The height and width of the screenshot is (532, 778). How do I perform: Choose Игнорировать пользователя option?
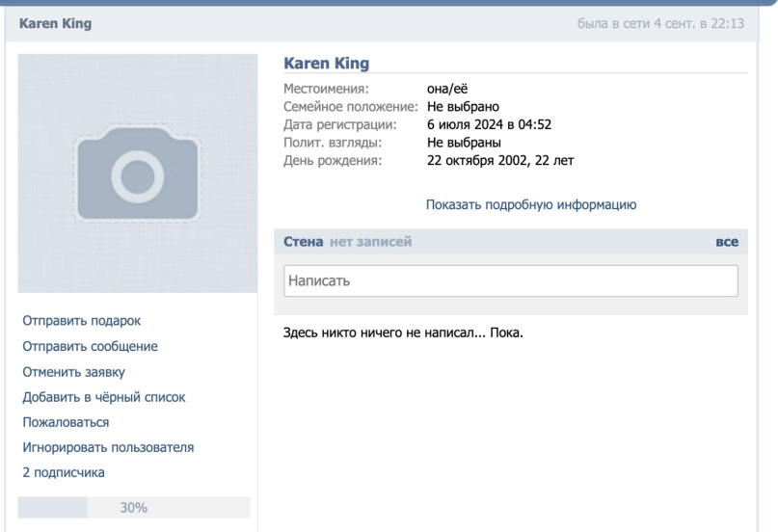click(108, 447)
